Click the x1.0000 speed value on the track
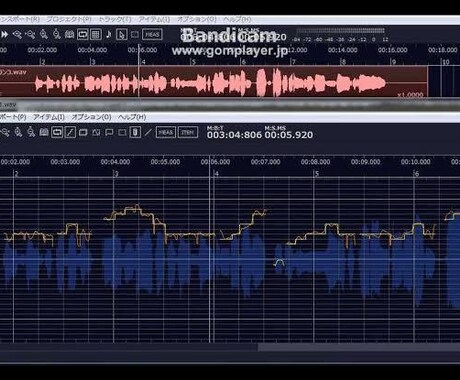The height and width of the screenshot is (380, 460). (x=410, y=95)
